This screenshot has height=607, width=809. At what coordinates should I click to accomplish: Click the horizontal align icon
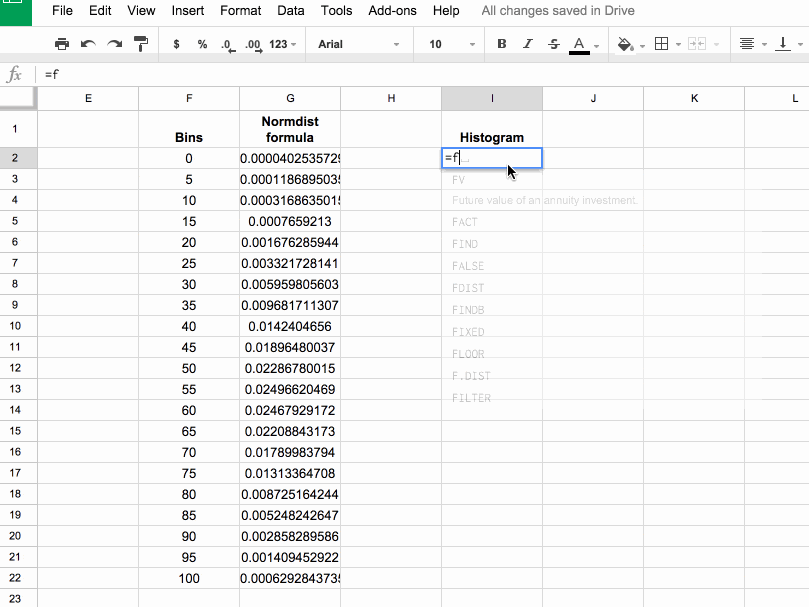[x=747, y=44]
